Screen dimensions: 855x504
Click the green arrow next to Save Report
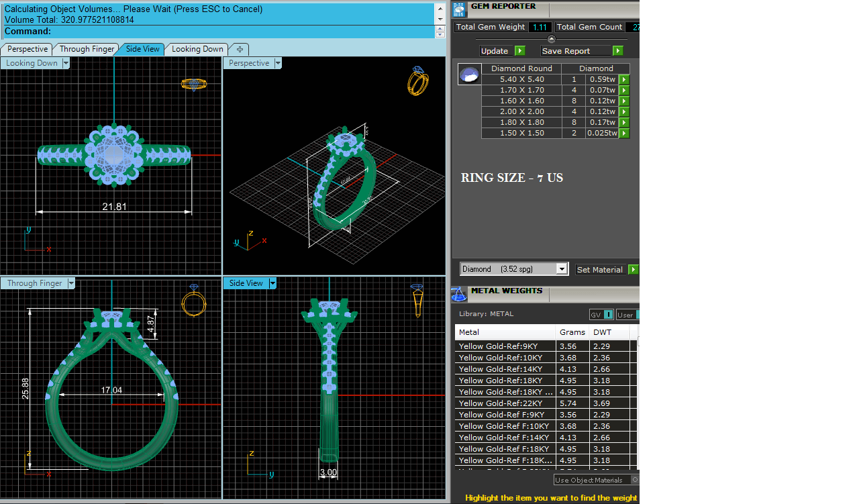618,51
